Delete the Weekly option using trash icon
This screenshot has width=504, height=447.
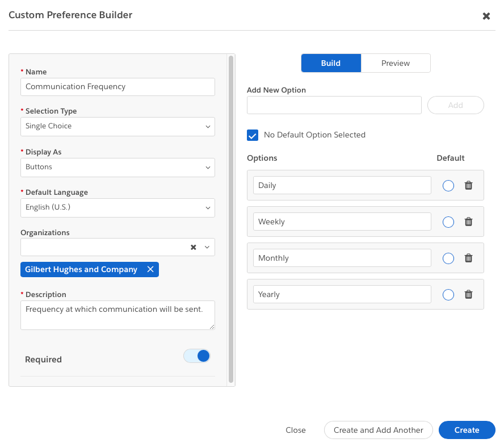click(x=468, y=222)
